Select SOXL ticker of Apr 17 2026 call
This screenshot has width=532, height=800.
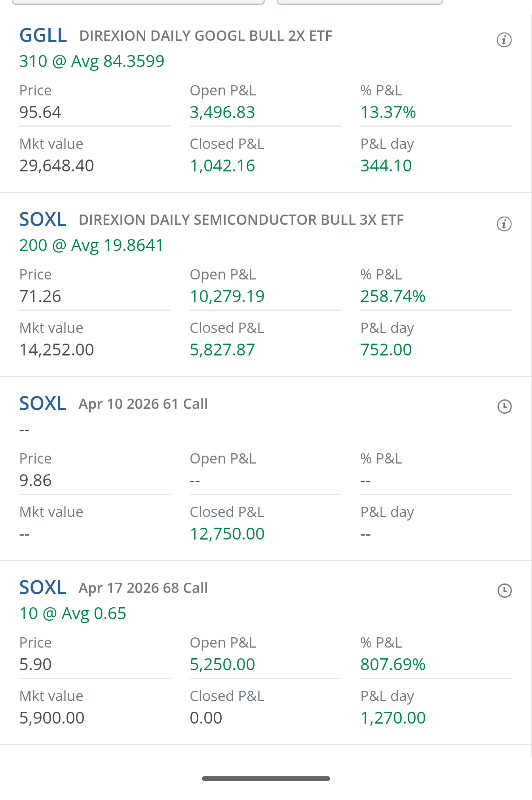pyautogui.click(x=43, y=588)
